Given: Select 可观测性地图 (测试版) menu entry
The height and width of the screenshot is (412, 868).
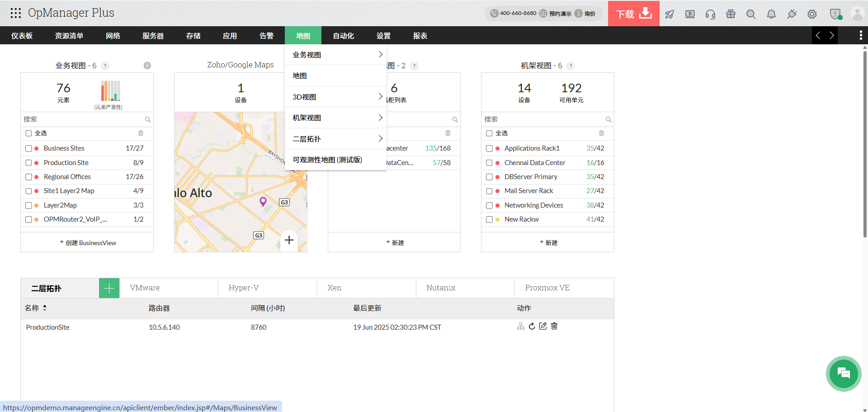Looking at the screenshot, I should [327, 160].
